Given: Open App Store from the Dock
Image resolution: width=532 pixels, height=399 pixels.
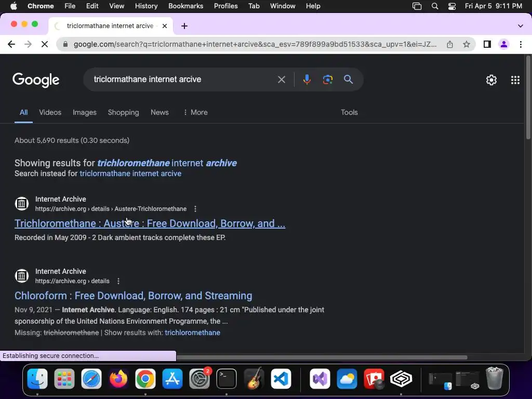Looking at the screenshot, I should (172, 379).
